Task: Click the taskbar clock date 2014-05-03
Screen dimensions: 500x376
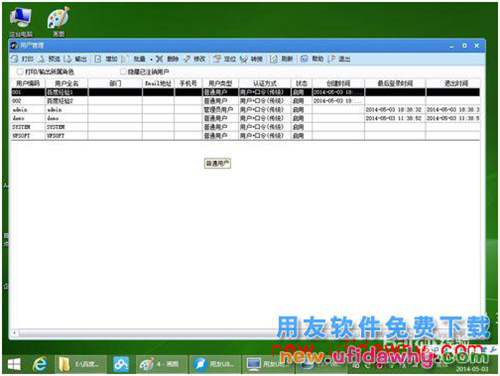Action: (x=472, y=369)
